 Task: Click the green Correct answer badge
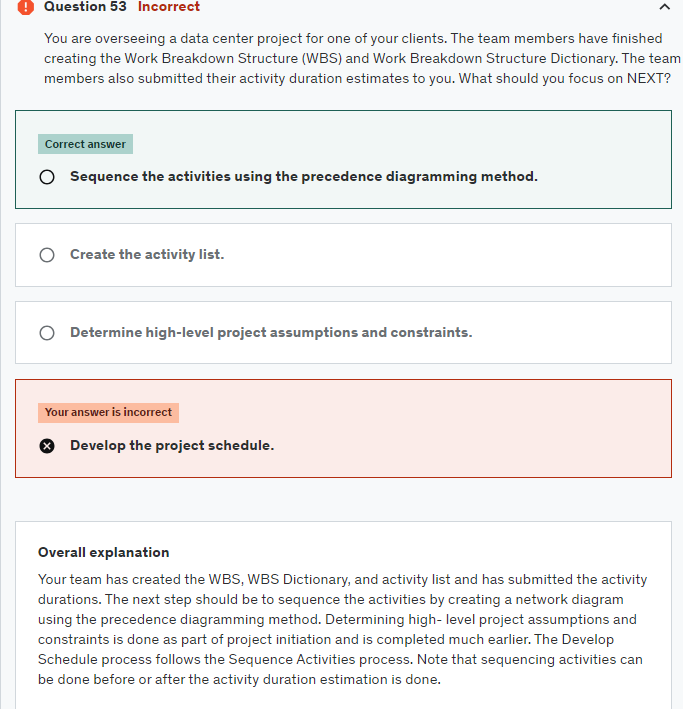click(x=85, y=144)
